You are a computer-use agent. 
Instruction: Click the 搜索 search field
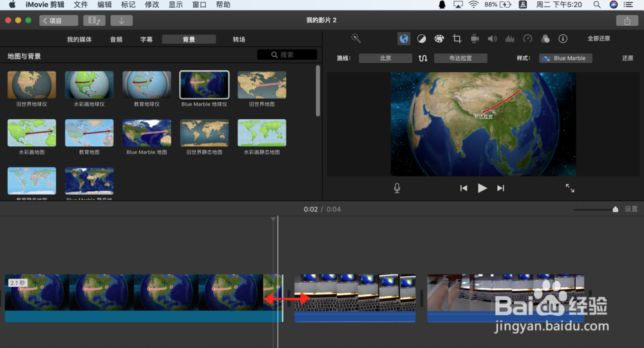coord(287,55)
